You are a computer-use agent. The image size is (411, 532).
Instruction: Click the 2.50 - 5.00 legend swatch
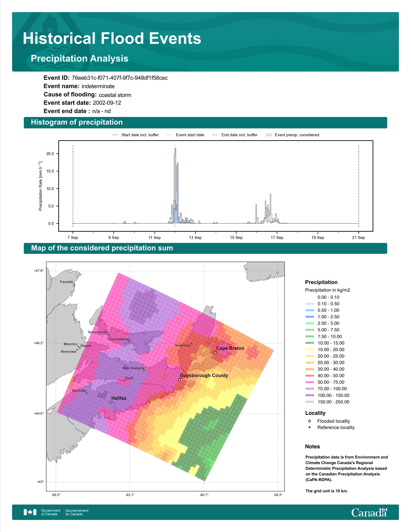coord(310,324)
